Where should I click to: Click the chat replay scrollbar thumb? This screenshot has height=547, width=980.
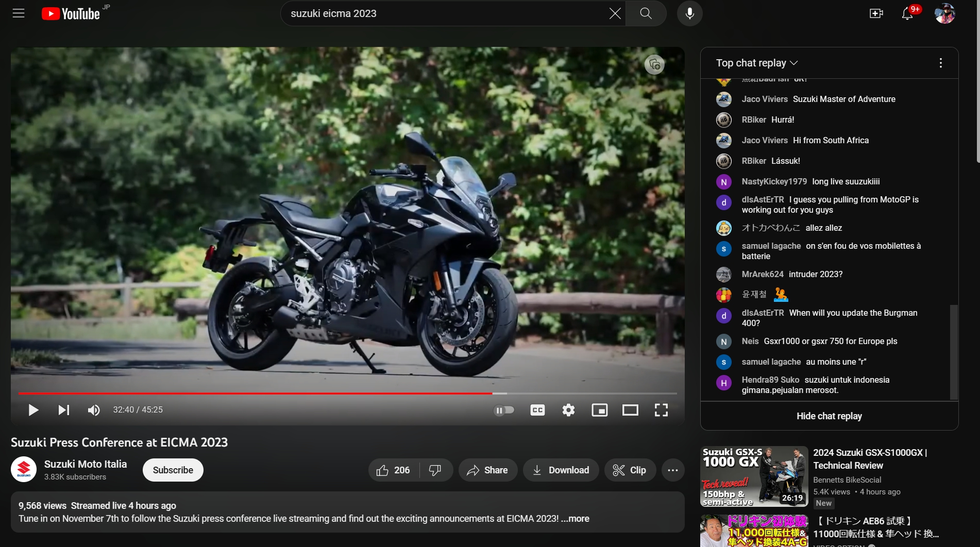coord(954,352)
